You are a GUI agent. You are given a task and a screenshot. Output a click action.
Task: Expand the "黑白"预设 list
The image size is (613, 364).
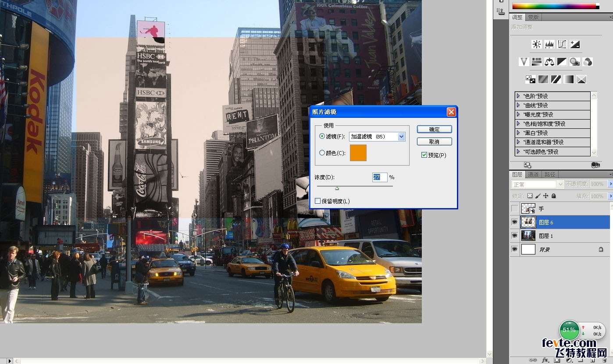[518, 133]
